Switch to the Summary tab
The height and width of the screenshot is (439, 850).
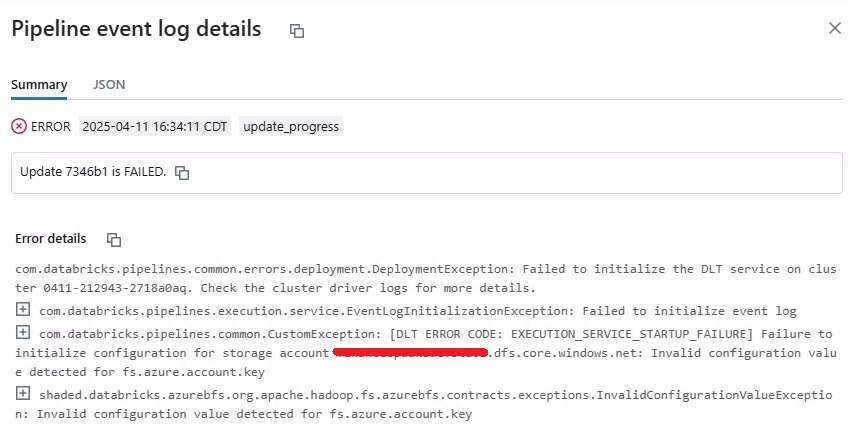tap(39, 85)
